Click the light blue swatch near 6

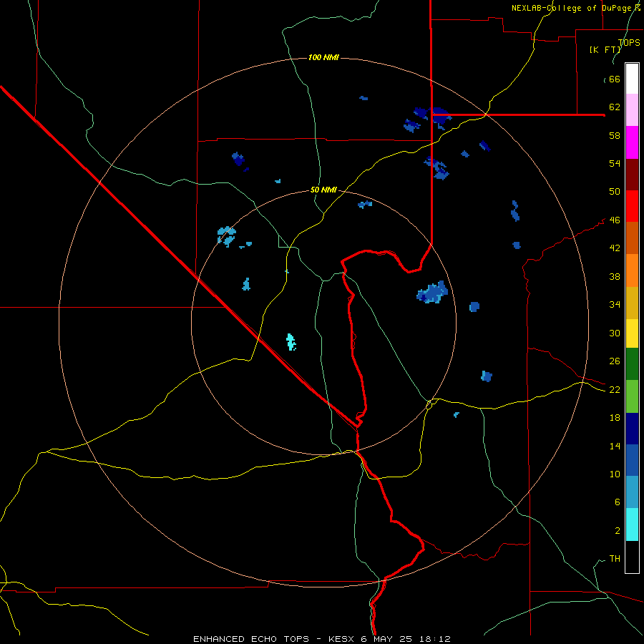(x=632, y=492)
